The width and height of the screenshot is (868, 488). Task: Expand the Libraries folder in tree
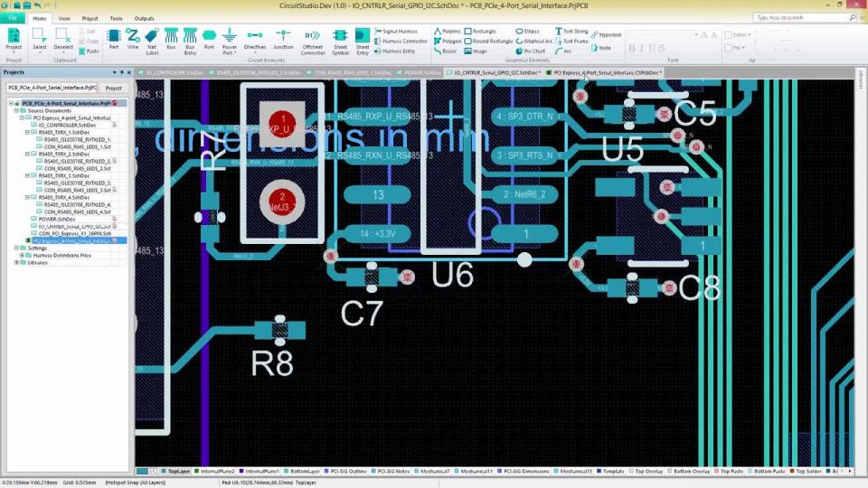(x=16, y=262)
